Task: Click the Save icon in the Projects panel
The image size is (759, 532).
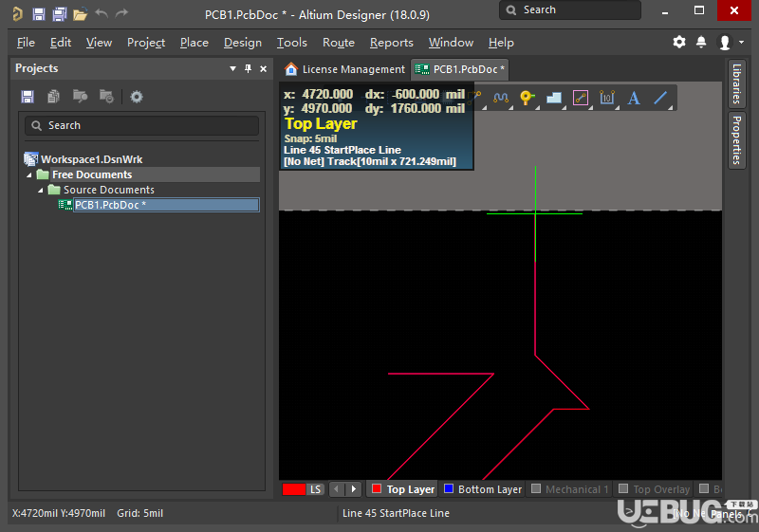Action: point(28,97)
